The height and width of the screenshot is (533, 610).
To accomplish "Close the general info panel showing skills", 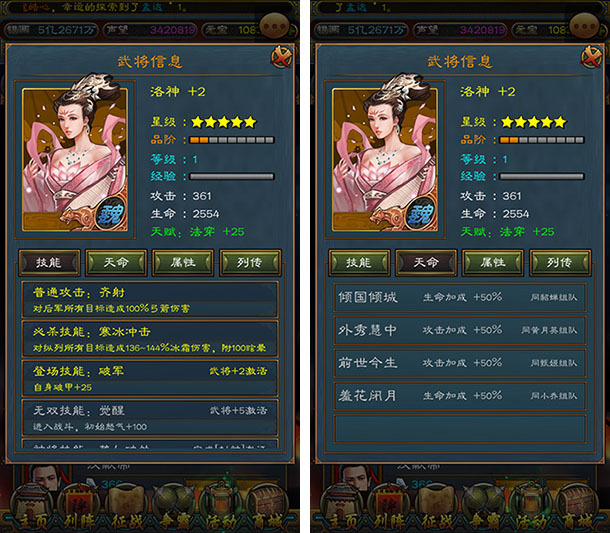I will click(x=282, y=57).
